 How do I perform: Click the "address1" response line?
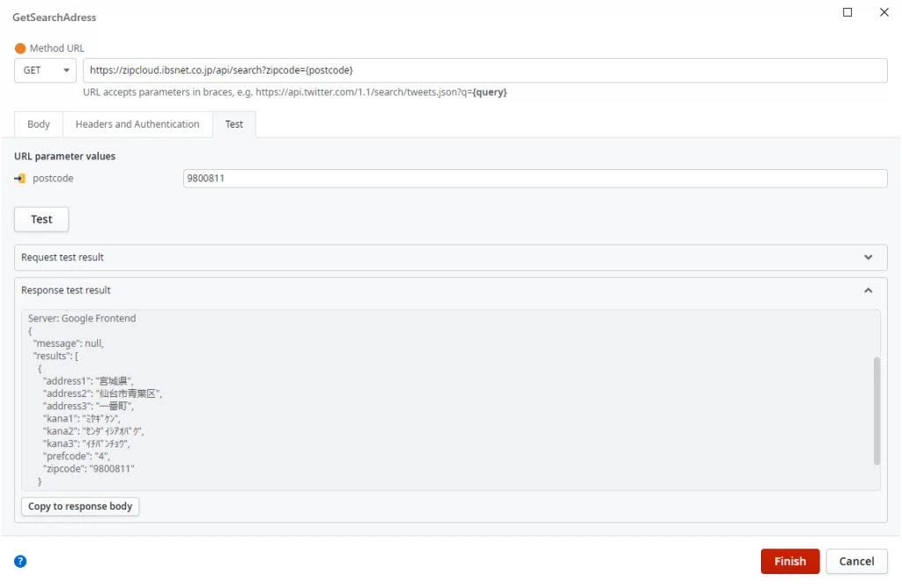coord(88,380)
